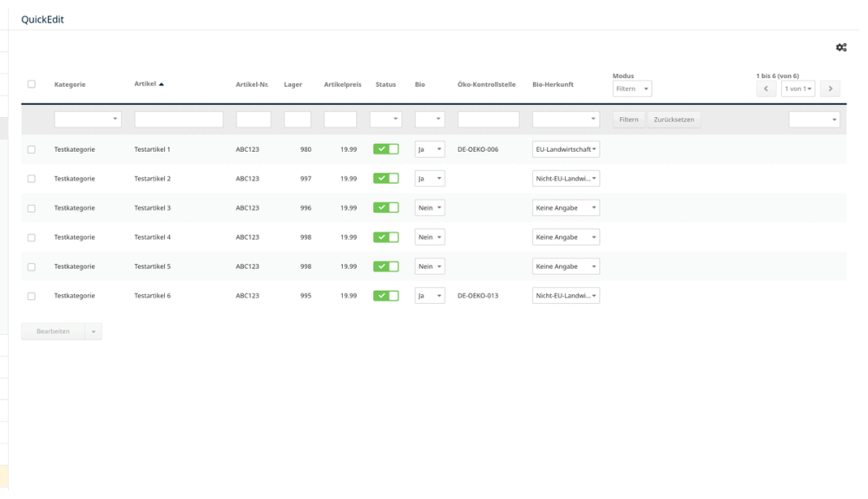Expand the Bearbeiten button arrow menu

point(94,332)
